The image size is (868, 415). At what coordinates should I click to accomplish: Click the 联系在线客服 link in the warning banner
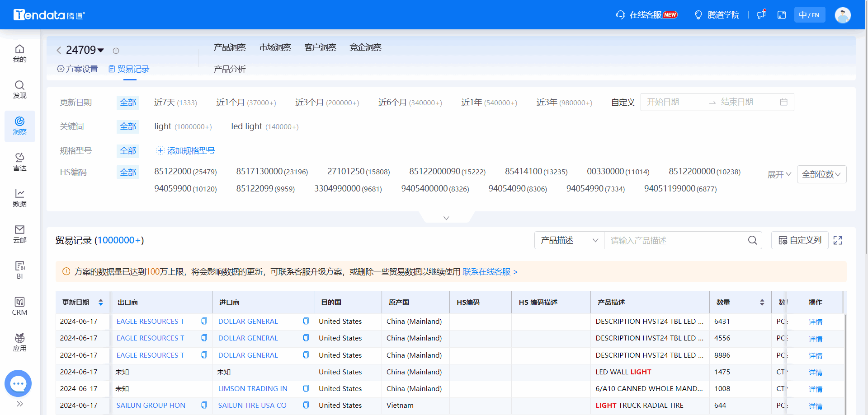(486, 272)
